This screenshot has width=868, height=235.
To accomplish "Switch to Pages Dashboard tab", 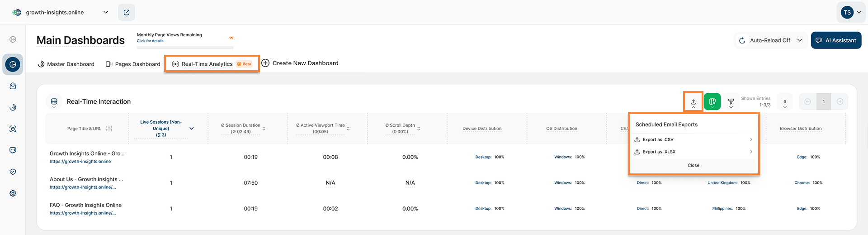I will click(133, 64).
